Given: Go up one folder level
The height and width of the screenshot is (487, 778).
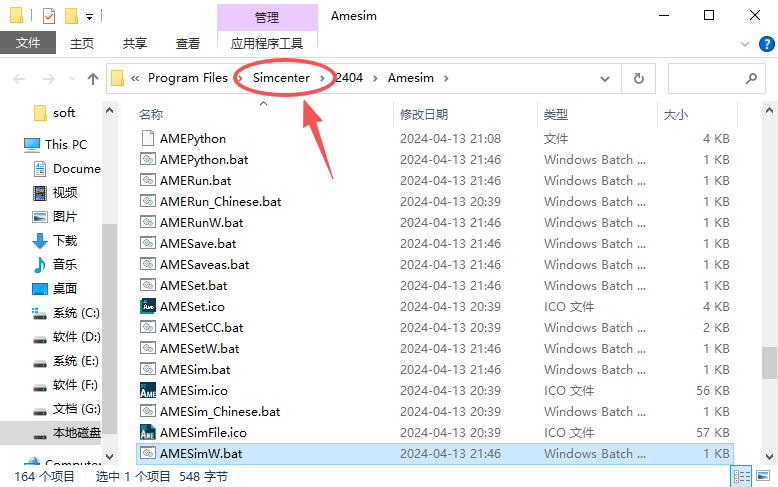Looking at the screenshot, I should coord(93,78).
